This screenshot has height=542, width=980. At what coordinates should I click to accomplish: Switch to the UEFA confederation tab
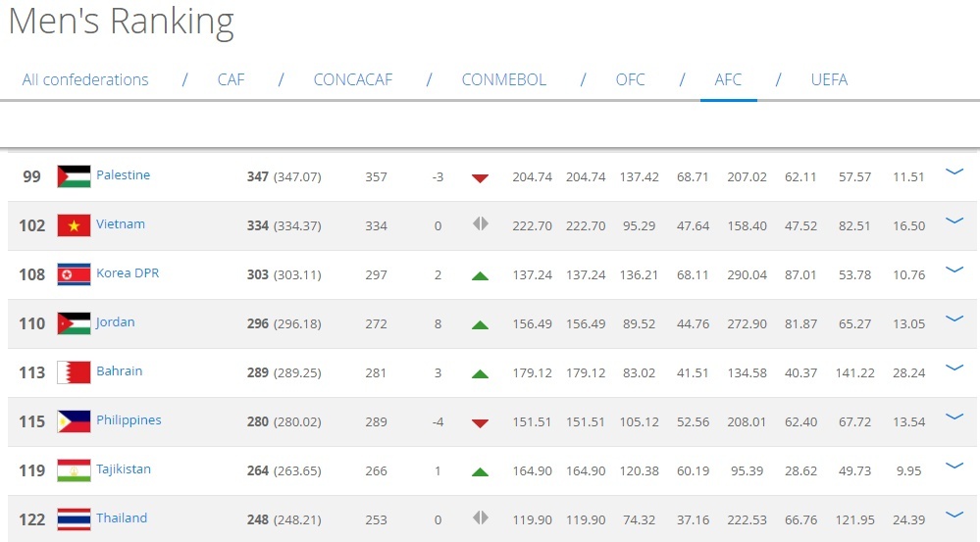[829, 80]
